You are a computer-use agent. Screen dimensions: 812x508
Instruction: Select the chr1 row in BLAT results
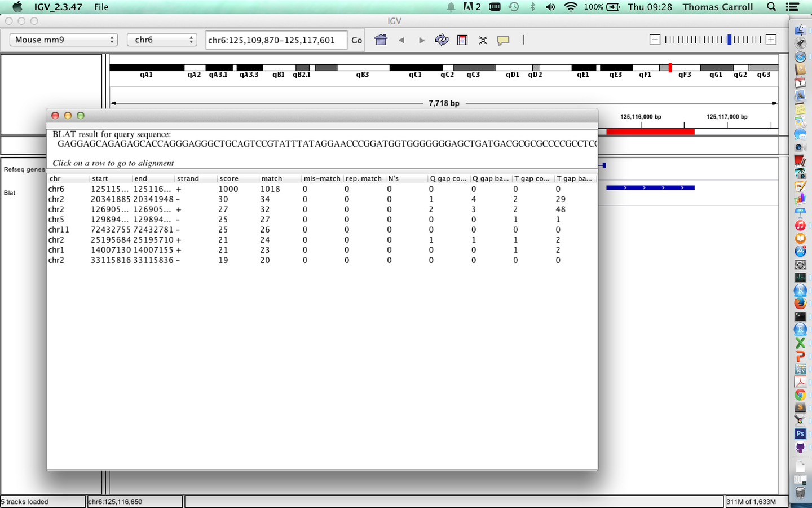point(322,250)
